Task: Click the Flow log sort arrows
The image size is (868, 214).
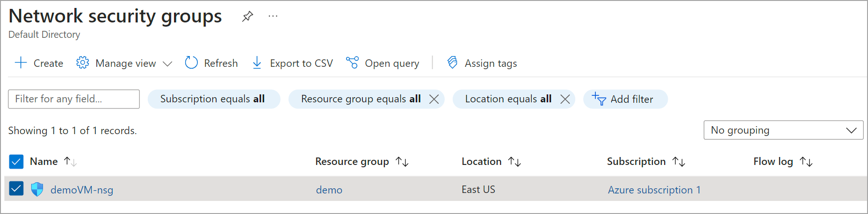Action: [806, 162]
